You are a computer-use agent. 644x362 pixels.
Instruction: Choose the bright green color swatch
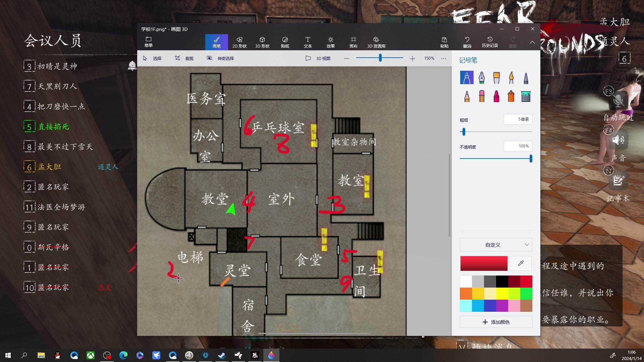526,294
